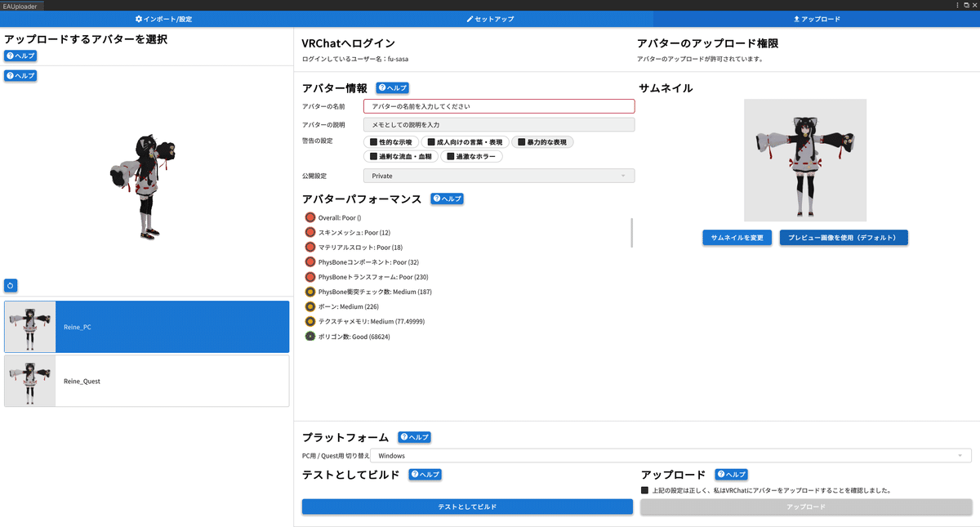This screenshot has height=527, width=980.
Task: Open help under アップロードするアバターを選択 heading
Action: point(20,56)
